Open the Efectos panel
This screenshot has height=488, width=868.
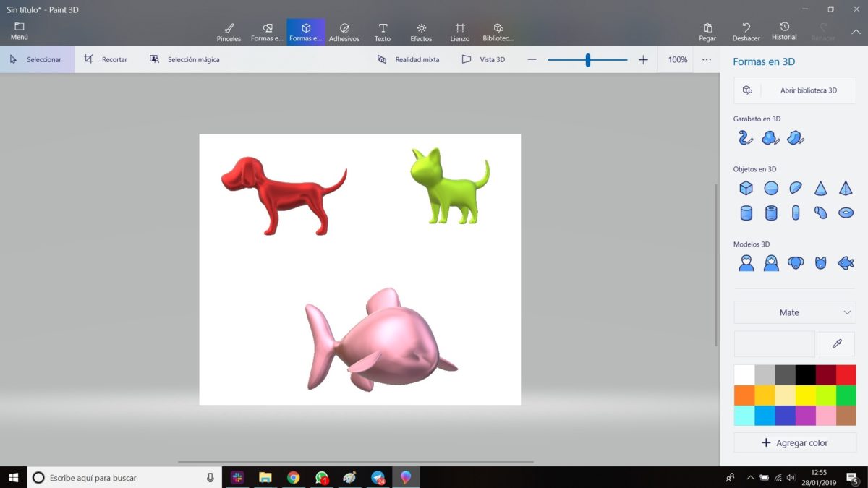click(421, 30)
